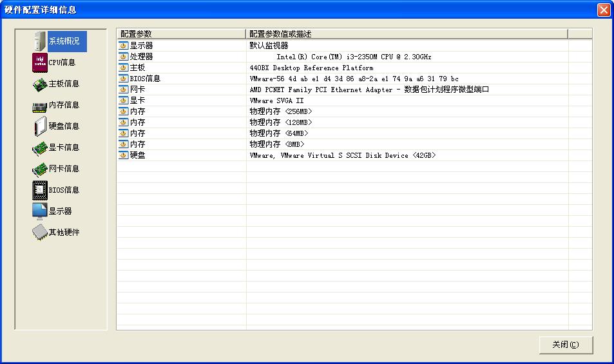
Task: Switch to 其他硬件 label in sidebar
Action: click(64, 233)
